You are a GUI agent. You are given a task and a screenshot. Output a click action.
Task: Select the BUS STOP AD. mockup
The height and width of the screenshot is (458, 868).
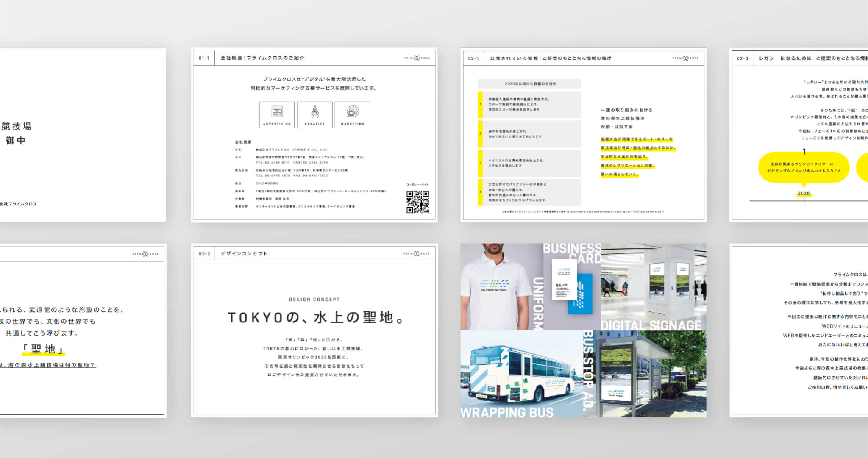point(645,374)
